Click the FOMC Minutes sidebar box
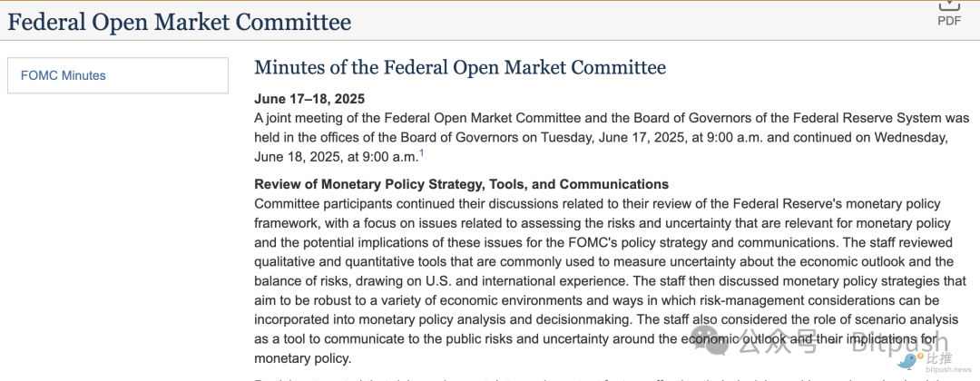Screen dimensions: 980x381 [118, 75]
